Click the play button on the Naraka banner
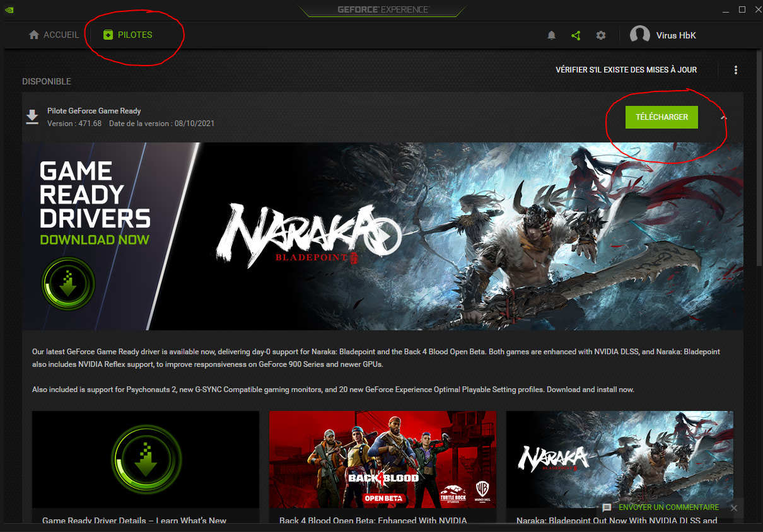The width and height of the screenshot is (763, 532). click(386, 236)
